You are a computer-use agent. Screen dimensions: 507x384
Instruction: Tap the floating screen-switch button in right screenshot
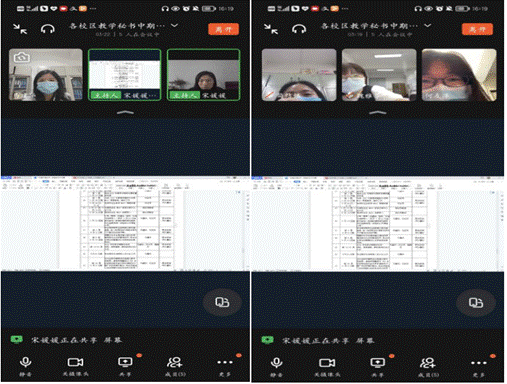[476, 303]
